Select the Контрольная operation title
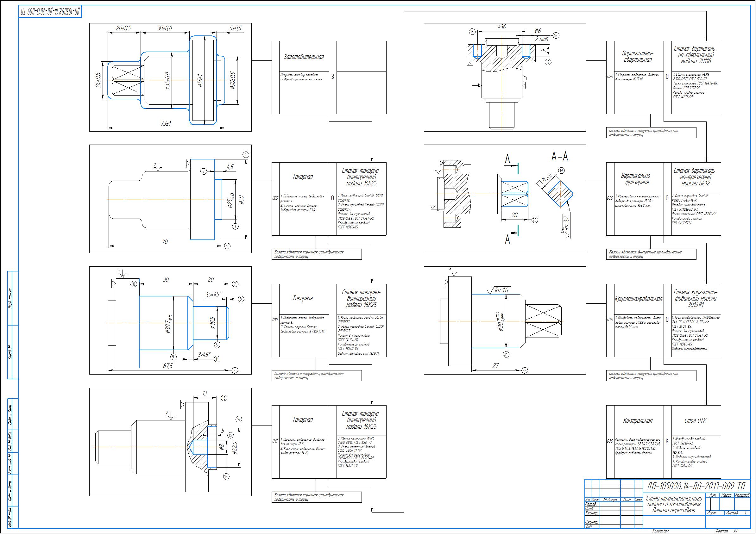The width and height of the screenshot is (756, 534). coord(638,420)
